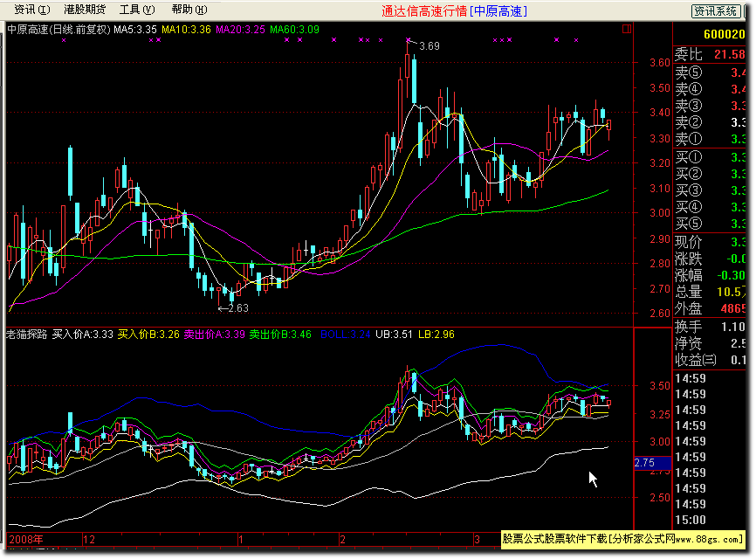
Task: Select the 卖① order book row
Action: coord(710,139)
